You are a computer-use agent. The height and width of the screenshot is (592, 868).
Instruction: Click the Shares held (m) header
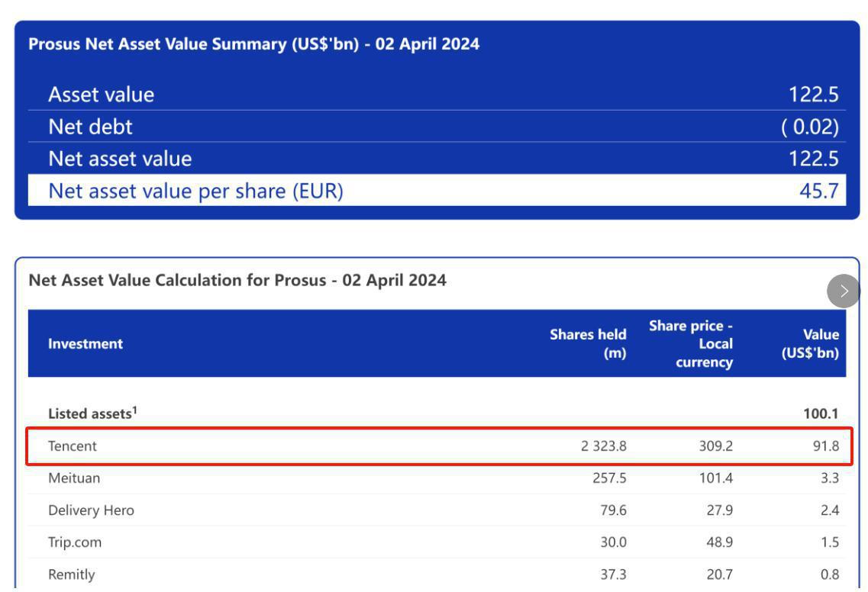588,343
